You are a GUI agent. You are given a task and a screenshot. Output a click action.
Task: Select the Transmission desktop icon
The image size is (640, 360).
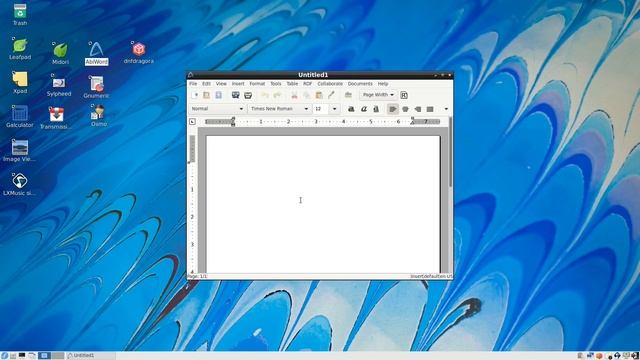(x=56, y=118)
